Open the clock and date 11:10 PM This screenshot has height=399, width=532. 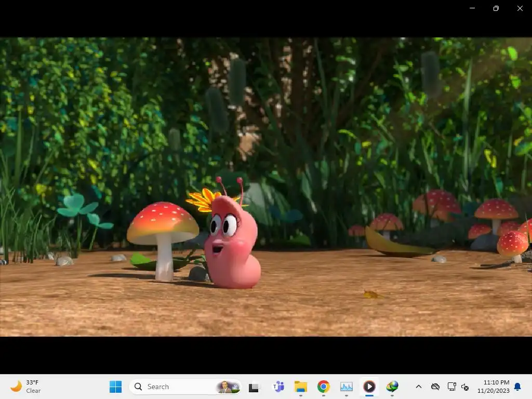click(x=494, y=387)
